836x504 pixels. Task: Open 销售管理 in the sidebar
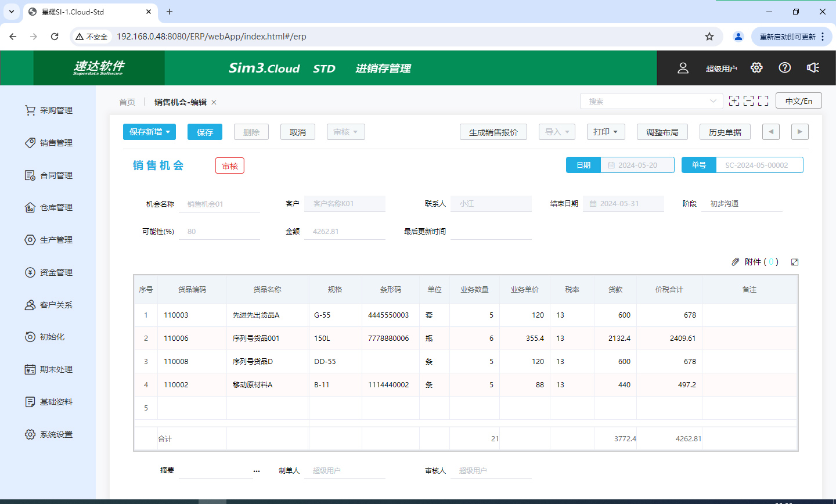[x=56, y=143]
